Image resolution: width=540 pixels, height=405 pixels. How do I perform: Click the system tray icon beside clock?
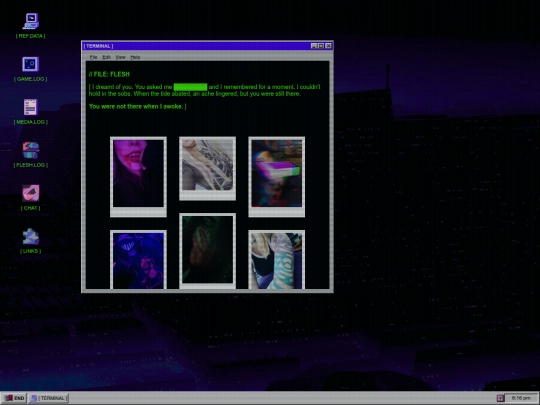pos(500,398)
